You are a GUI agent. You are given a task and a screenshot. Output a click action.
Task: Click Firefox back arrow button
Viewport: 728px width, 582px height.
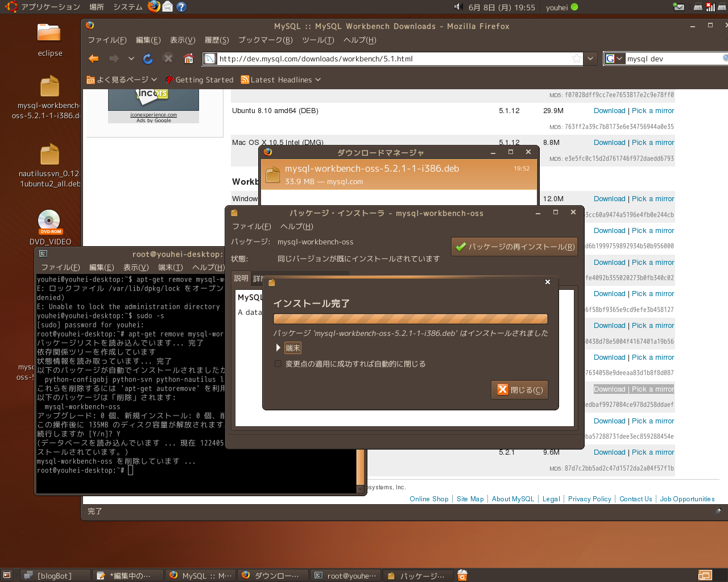(94, 59)
